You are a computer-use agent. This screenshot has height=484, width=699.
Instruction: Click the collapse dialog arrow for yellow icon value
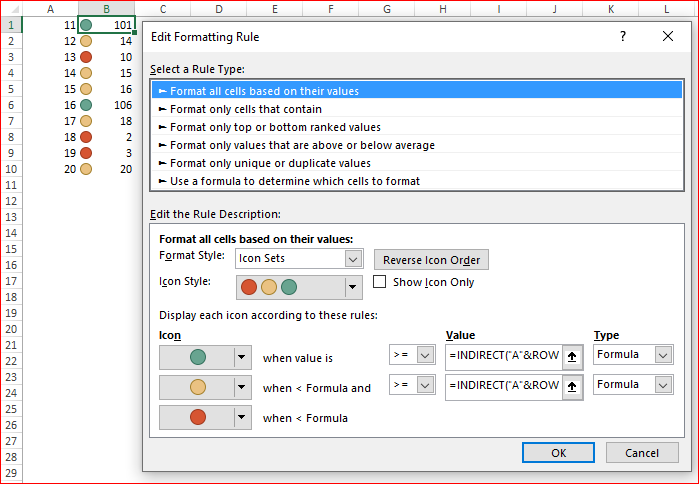[x=572, y=387]
